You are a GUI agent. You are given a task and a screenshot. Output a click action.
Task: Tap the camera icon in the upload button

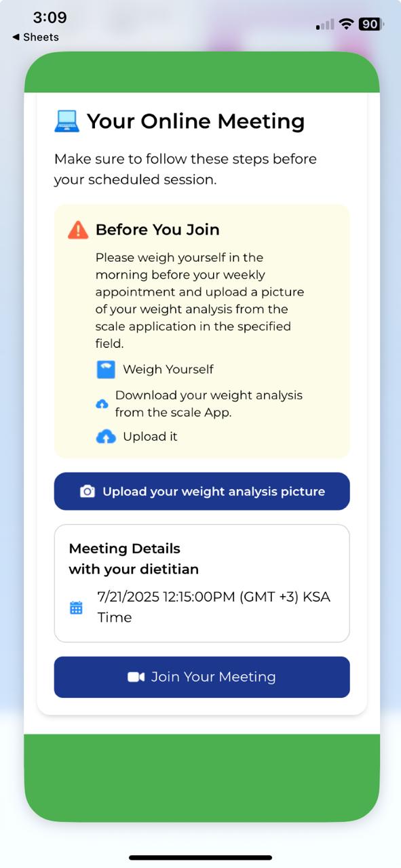[x=88, y=492]
